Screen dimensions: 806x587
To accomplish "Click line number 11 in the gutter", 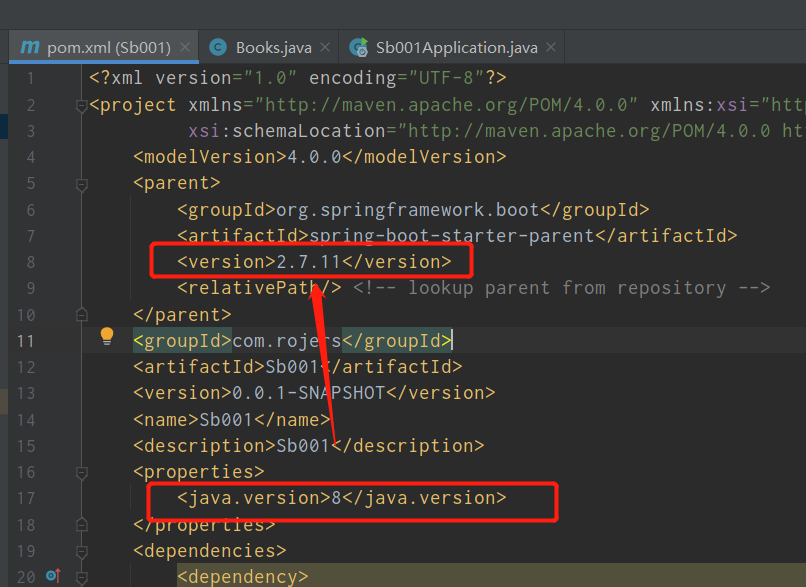I will [x=25, y=341].
